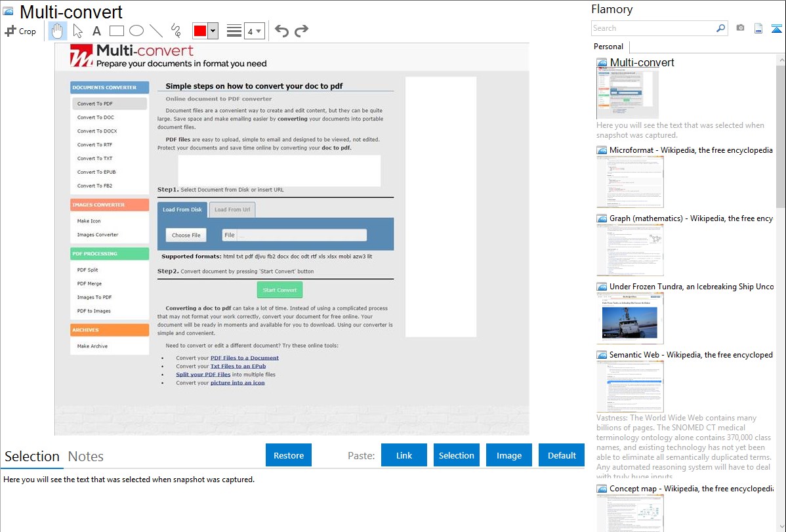Click the scroll up arrow in snapshot list
Screen dimensions: 786x532
(781, 60)
